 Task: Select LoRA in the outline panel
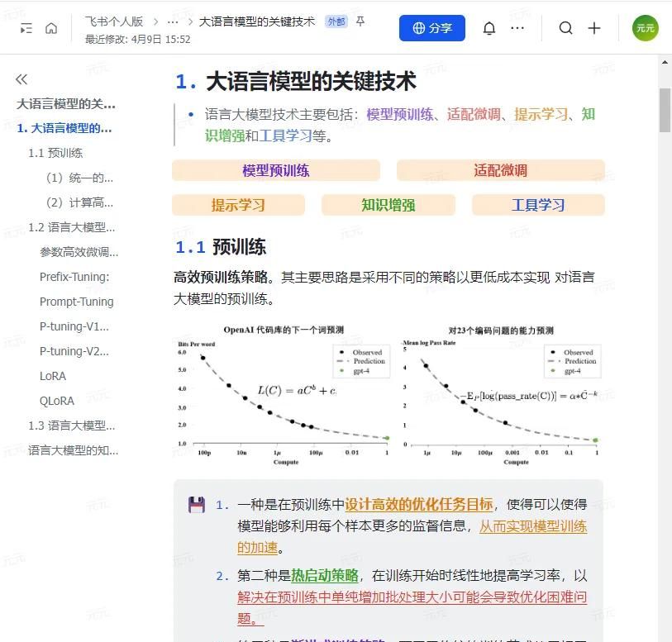(52, 376)
